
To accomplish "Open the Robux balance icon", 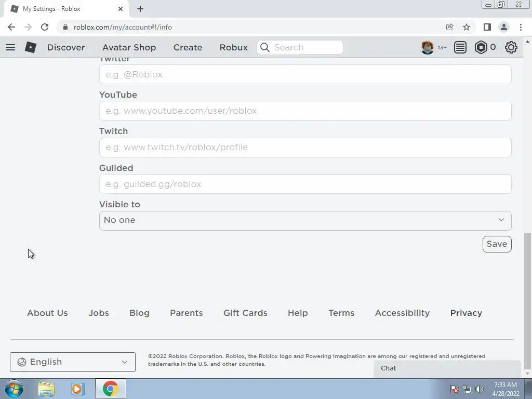I will coord(481,47).
